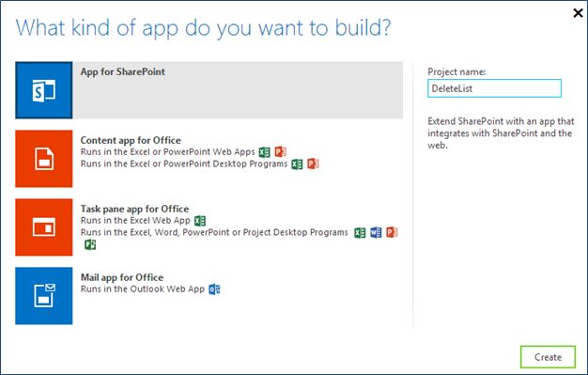Click the Excel icon beside PowerPoint Web Apps
588x375 pixels.
(264, 152)
